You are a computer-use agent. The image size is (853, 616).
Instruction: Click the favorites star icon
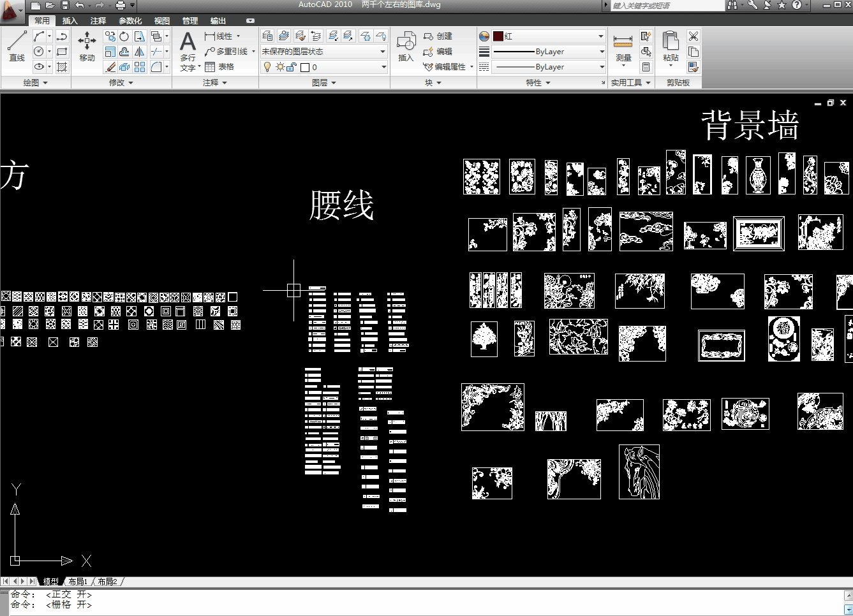pos(782,5)
